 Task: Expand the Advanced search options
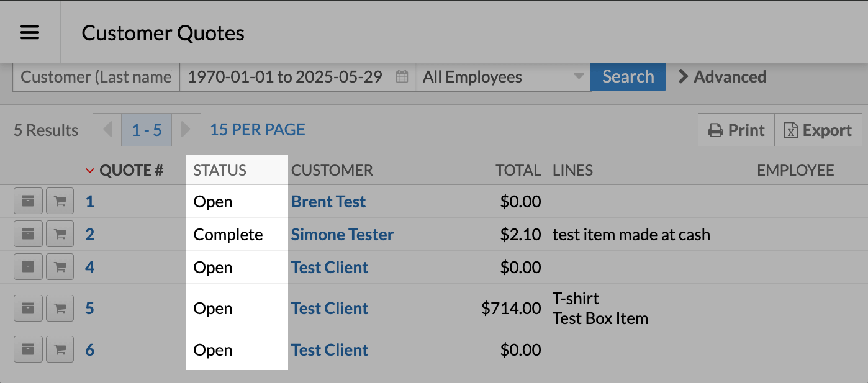click(x=722, y=77)
